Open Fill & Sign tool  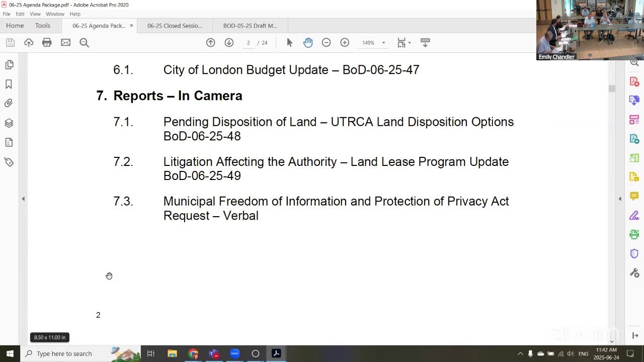coord(634,215)
